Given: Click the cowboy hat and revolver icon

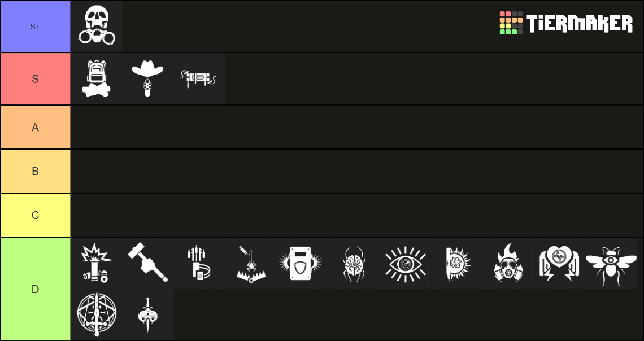Looking at the screenshot, I should (x=147, y=78).
